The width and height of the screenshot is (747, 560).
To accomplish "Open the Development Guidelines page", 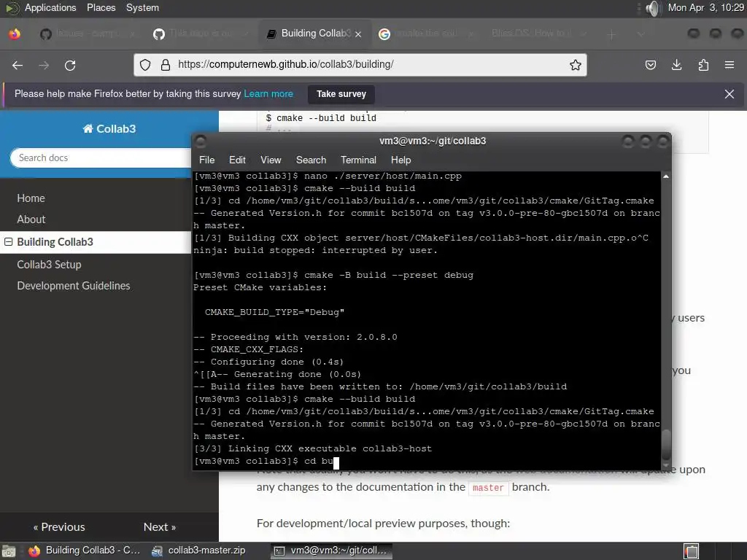I will point(74,286).
